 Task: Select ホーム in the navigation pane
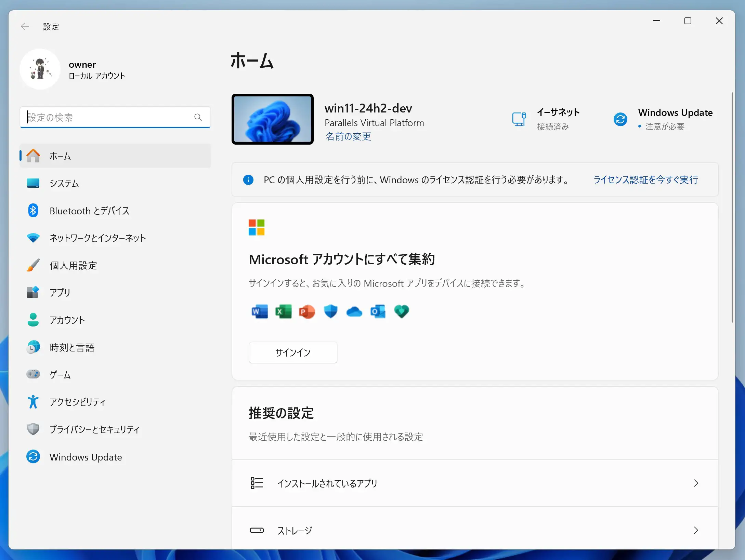[x=60, y=156]
